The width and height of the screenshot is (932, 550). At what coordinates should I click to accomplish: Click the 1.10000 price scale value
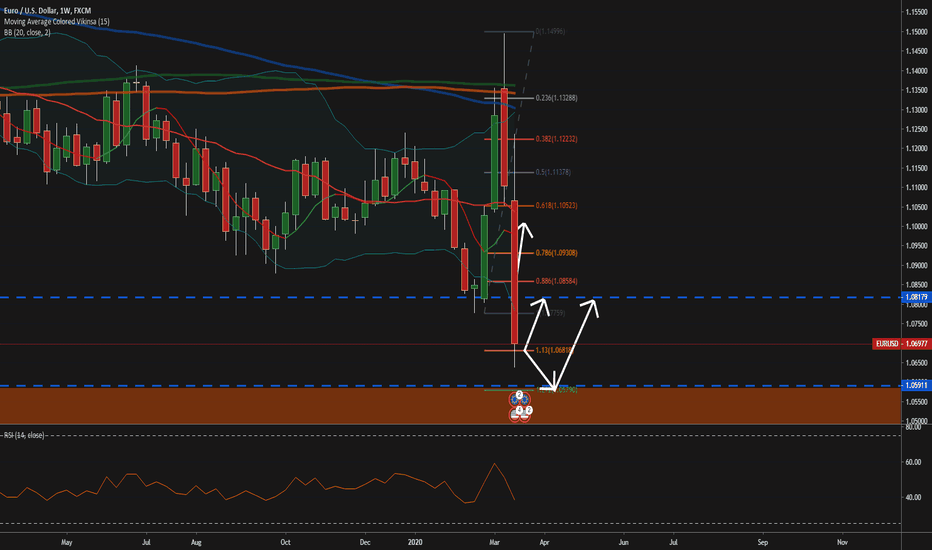(x=916, y=227)
